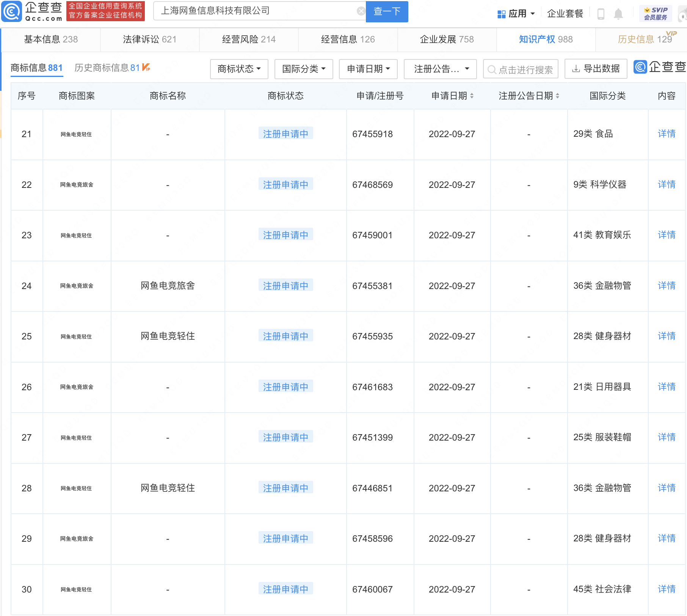Screen dimensions: 687x616
Task: Open 详情 for row 24
Action: 667,286
